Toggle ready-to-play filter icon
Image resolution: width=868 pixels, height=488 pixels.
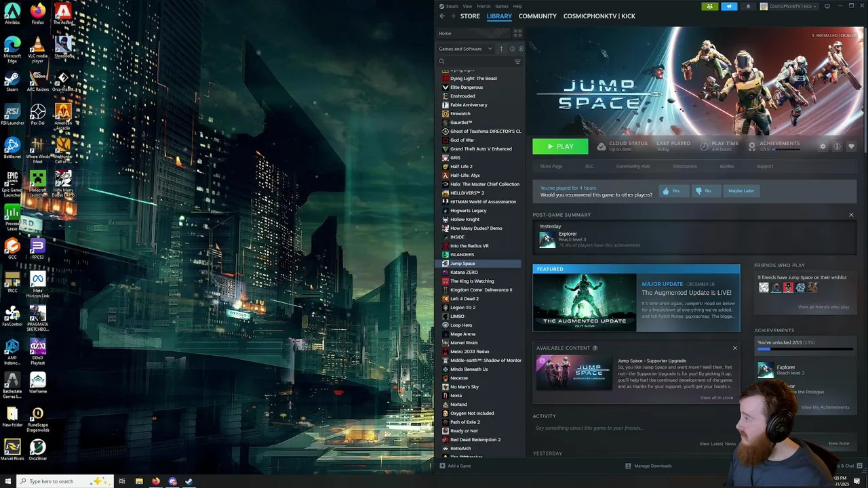coord(520,49)
